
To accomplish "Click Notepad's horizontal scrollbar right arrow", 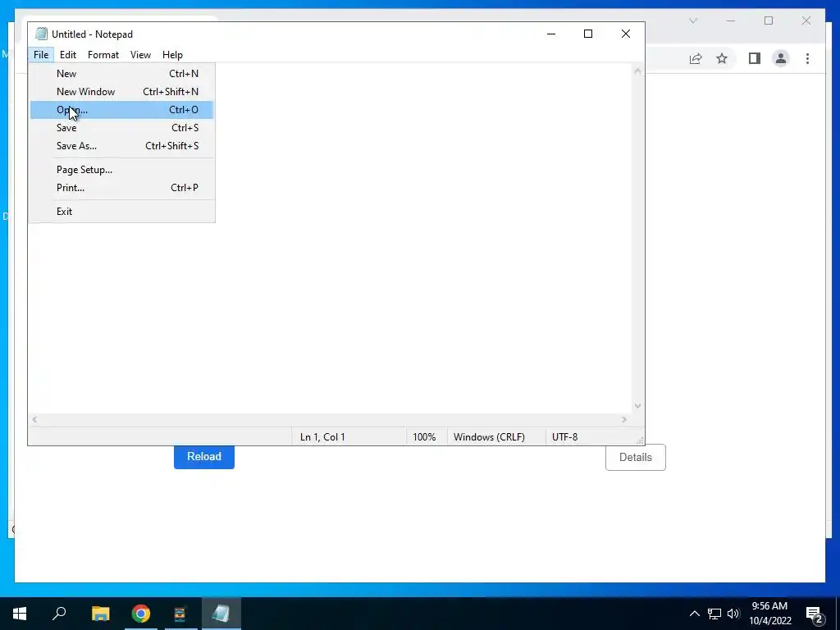I will click(624, 419).
